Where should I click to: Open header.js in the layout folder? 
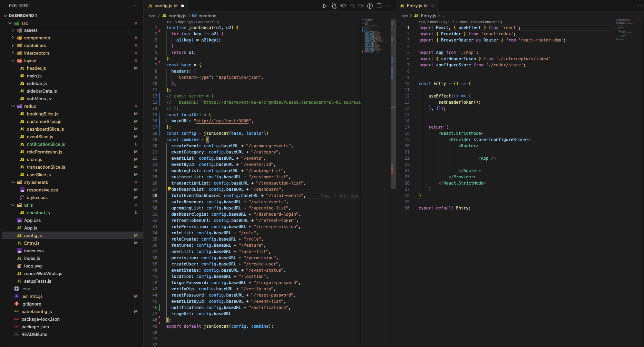tap(36, 68)
